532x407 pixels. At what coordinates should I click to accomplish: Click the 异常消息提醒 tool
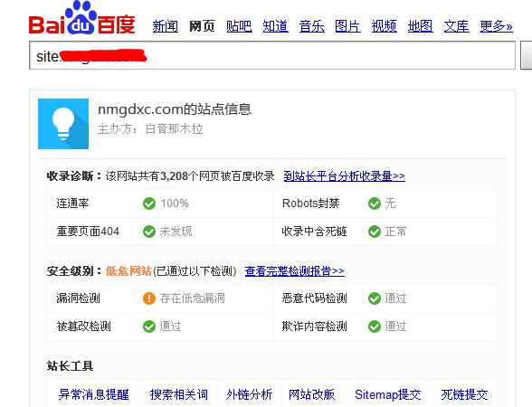94,394
